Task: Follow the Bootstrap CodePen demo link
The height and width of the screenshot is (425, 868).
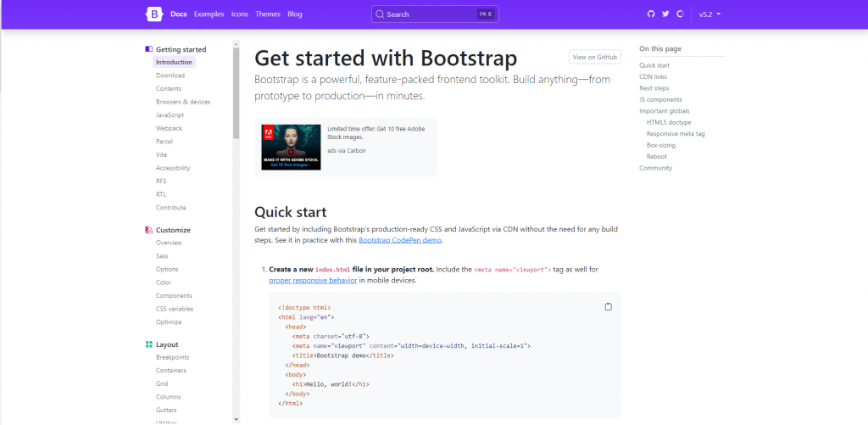Action: point(400,240)
